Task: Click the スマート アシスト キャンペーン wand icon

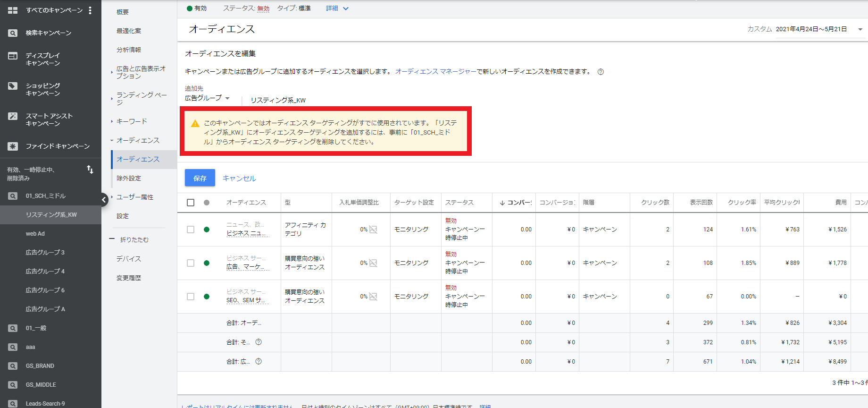Action: pyautogui.click(x=13, y=116)
